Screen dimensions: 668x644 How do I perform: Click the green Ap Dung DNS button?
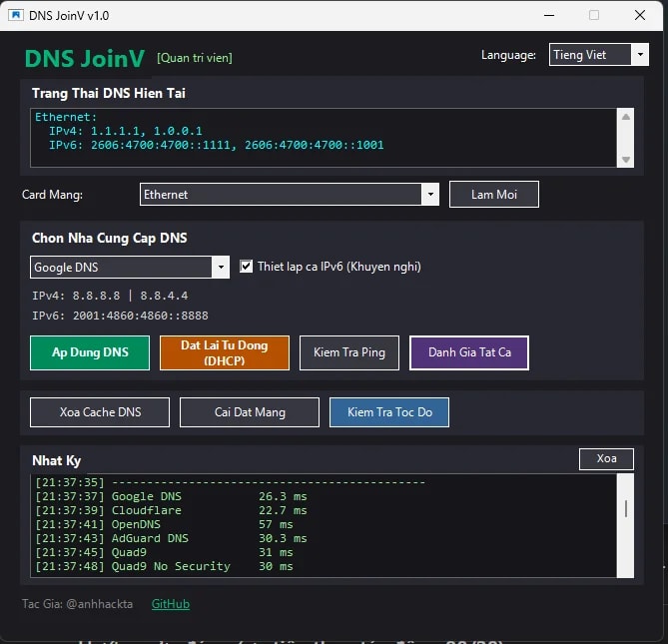tap(90, 352)
